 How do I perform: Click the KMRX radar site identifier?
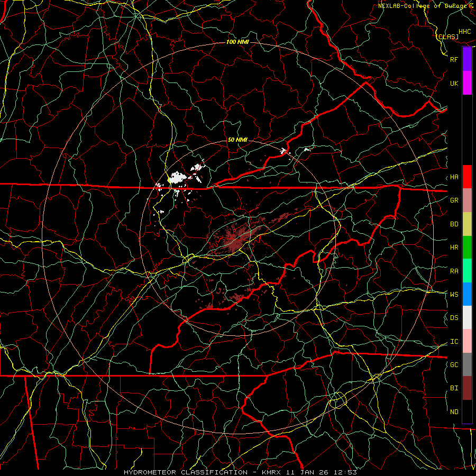[271, 472]
